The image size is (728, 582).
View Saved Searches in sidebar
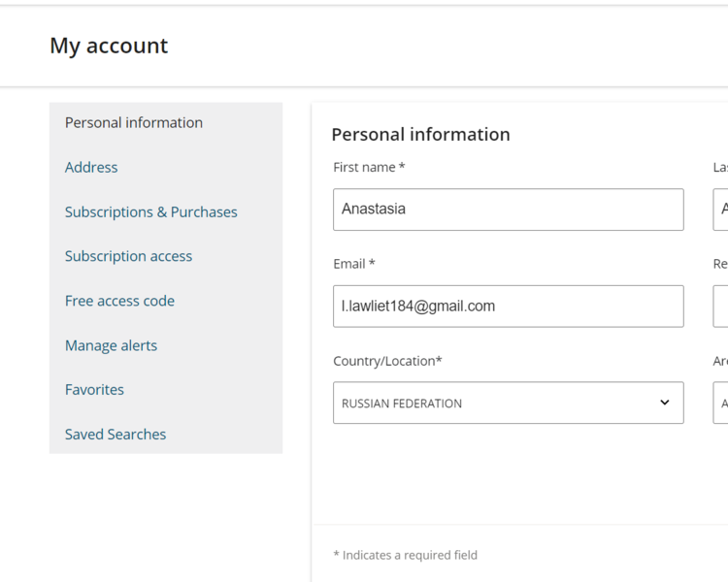pos(116,434)
